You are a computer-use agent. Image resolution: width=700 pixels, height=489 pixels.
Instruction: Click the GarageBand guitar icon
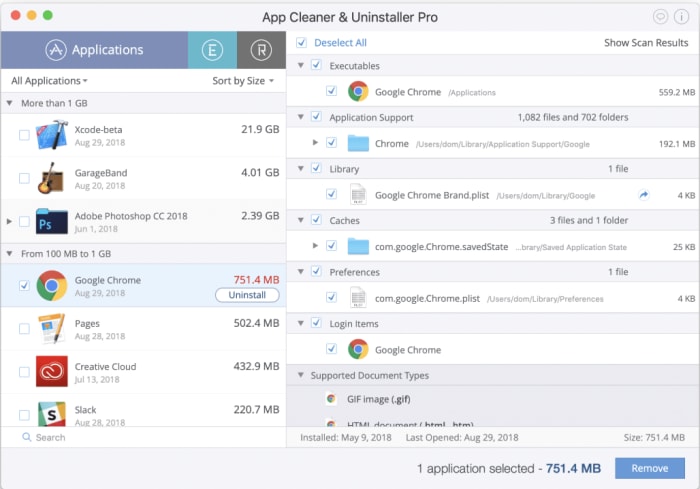51,179
